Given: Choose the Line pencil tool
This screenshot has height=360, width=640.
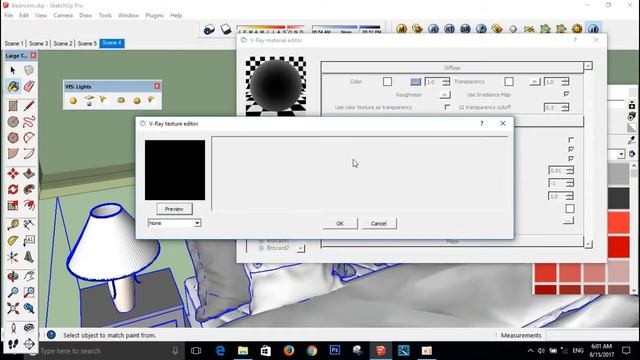Looking at the screenshot, I should pos(29,106).
